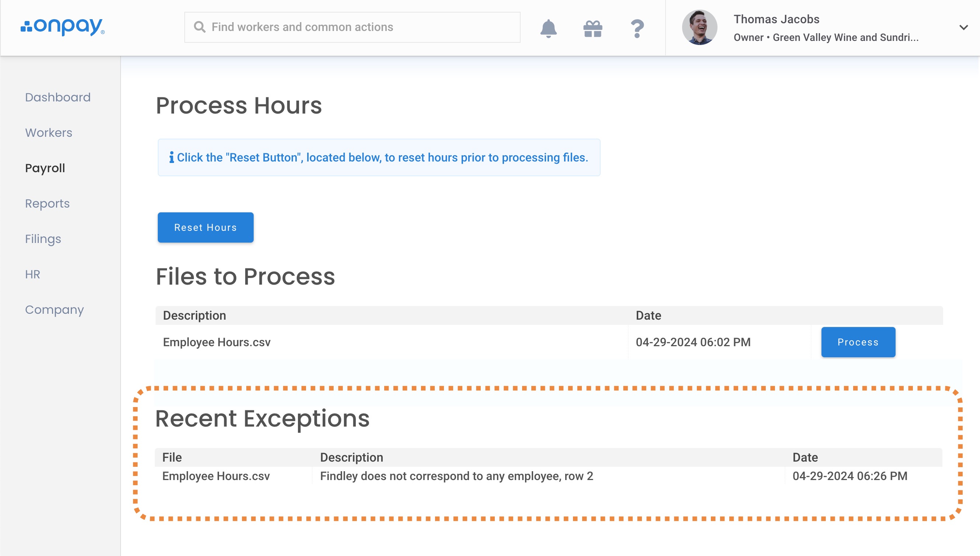Open Company settings in sidebar

(x=54, y=309)
